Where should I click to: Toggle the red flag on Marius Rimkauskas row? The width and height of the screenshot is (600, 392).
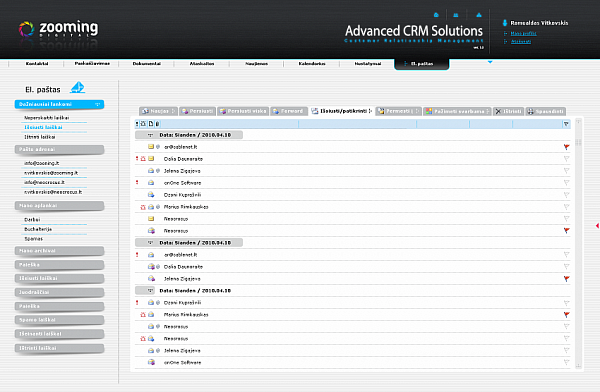566,314
